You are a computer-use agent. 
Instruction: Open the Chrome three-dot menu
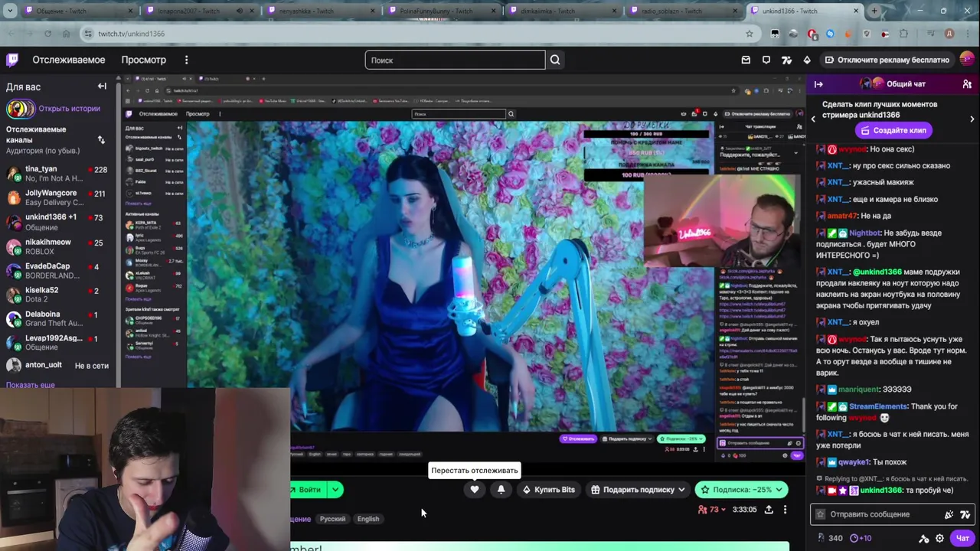[967, 34]
